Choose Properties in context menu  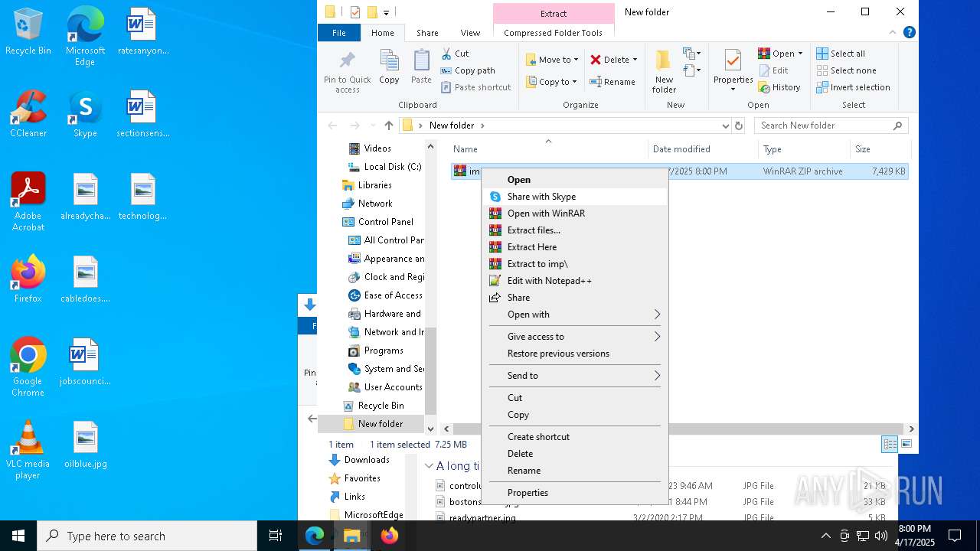click(575, 493)
